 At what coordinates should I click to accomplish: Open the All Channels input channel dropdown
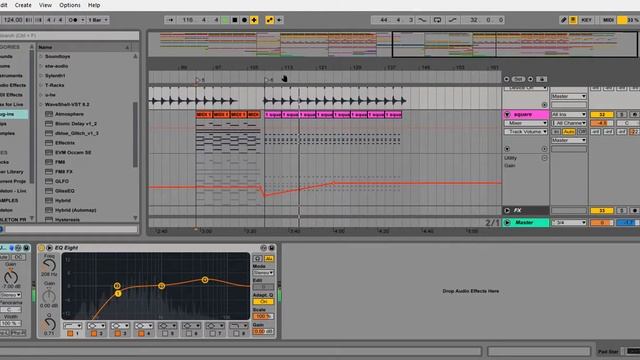coord(569,123)
